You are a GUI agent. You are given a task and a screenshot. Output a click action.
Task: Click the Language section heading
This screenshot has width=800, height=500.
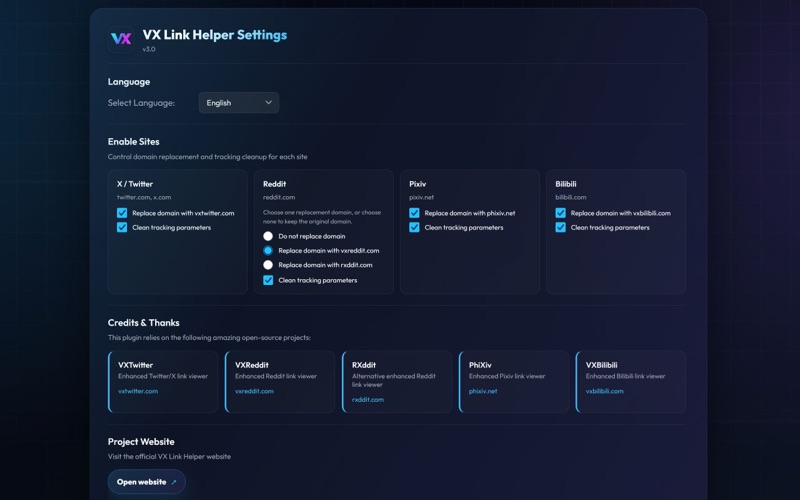[129, 82]
